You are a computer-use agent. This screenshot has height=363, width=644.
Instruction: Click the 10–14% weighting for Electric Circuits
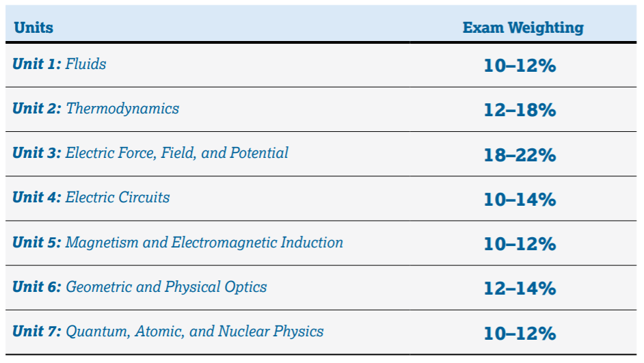point(520,200)
